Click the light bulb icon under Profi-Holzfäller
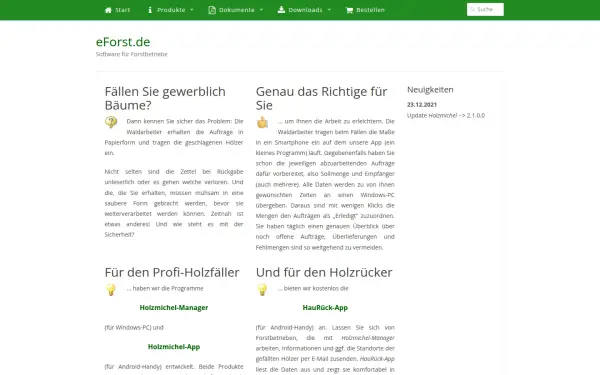600x375 pixels. 111,289
